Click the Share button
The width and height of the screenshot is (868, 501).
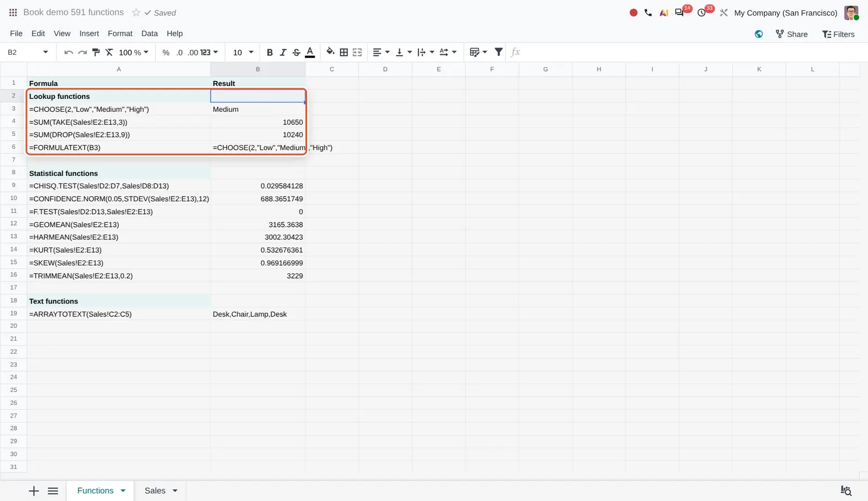point(792,34)
